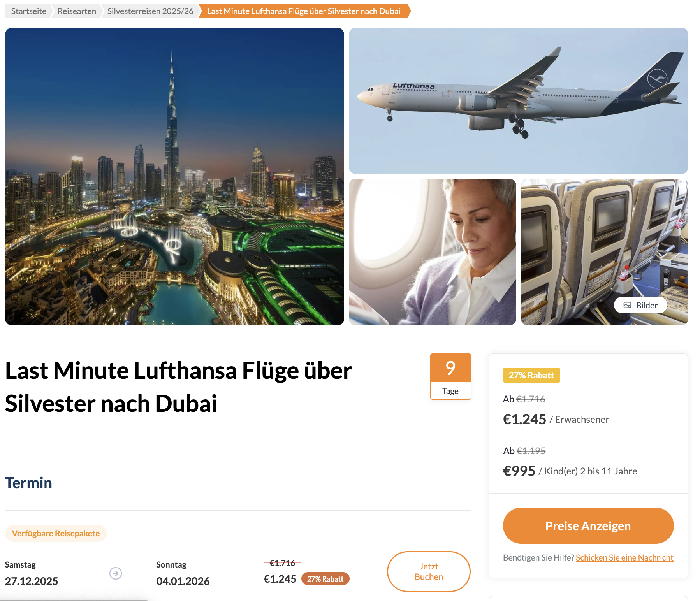The image size is (700, 601).
Task: Go to the Reisearten page
Action: point(76,11)
